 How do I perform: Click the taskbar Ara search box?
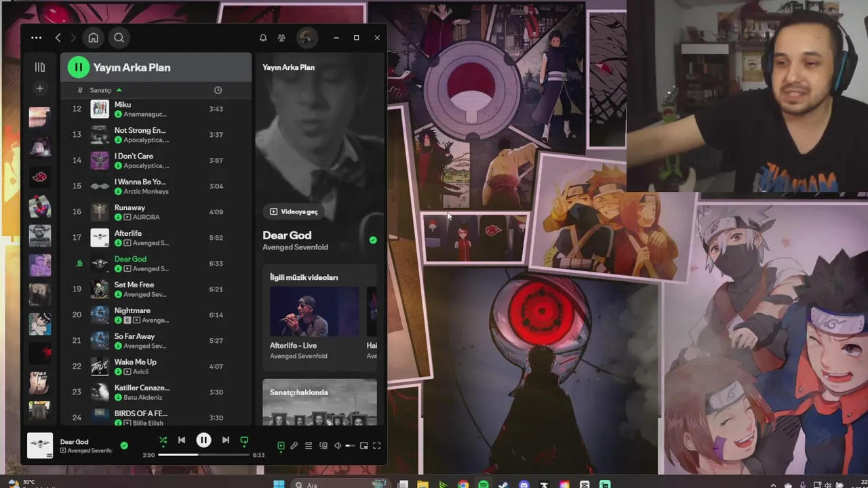pyautogui.click(x=341, y=484)
